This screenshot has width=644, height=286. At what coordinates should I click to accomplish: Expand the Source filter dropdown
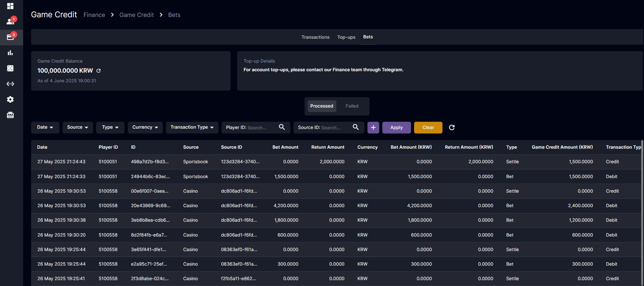(x=78, y=127)
